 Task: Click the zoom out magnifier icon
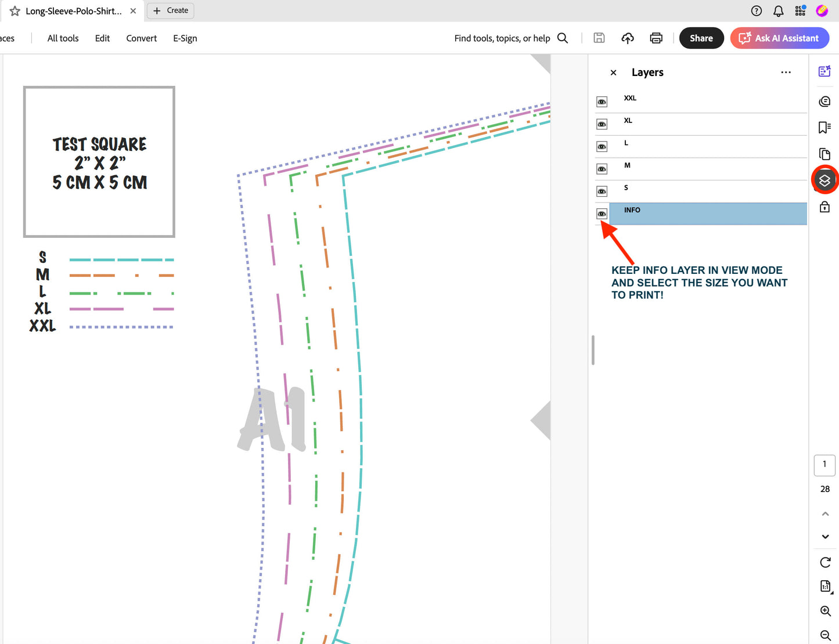(x=825, y=635)
